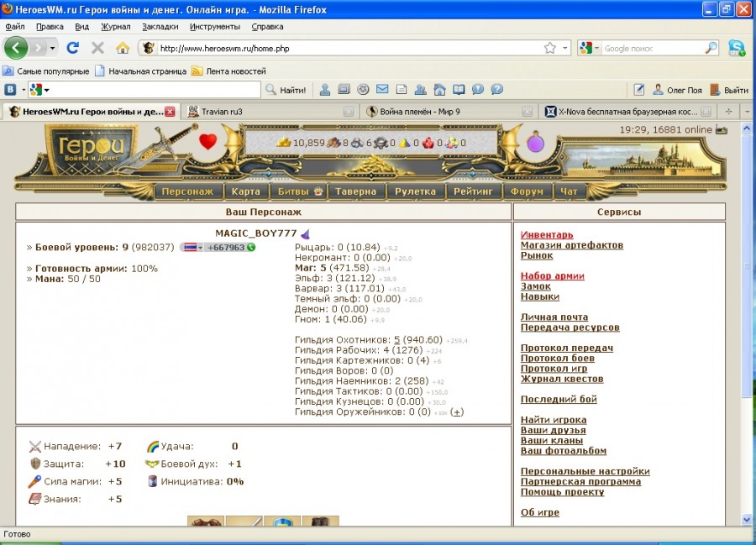Click the rainbow Удача icon
The height and width of the screenshot is (545, 756).
click(153, 446)
